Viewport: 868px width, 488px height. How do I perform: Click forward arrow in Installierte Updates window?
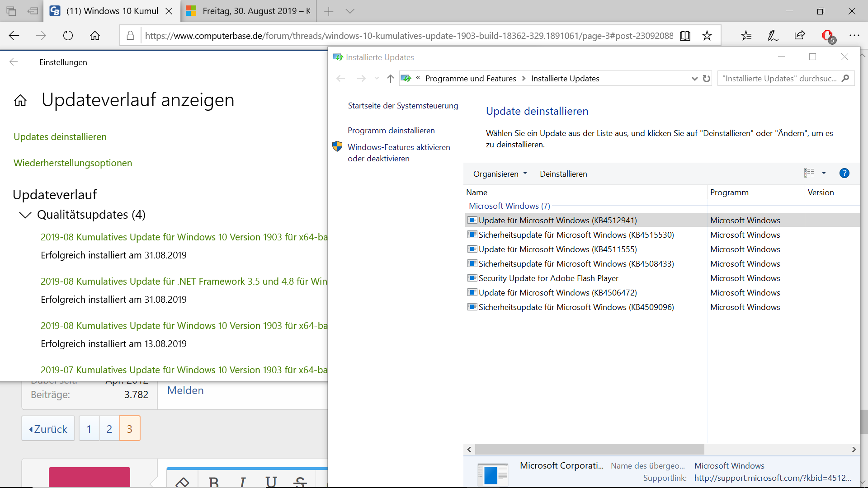[361, 79]
